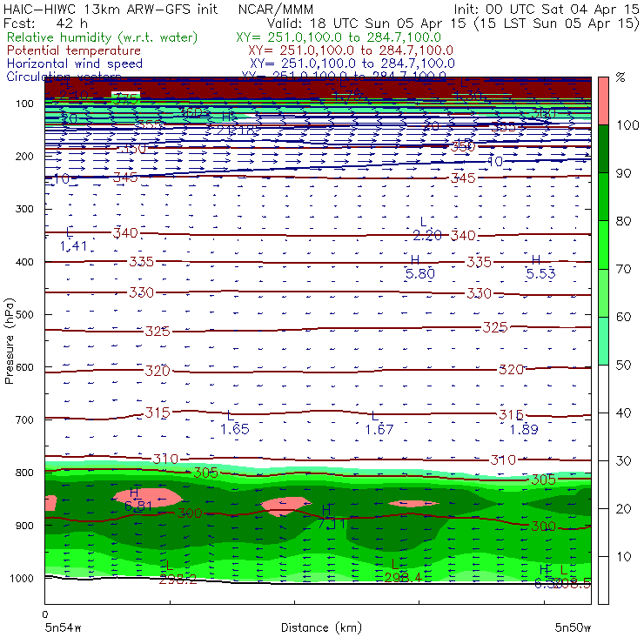Click the '800' pressure axis tick label

coord(25,473)
